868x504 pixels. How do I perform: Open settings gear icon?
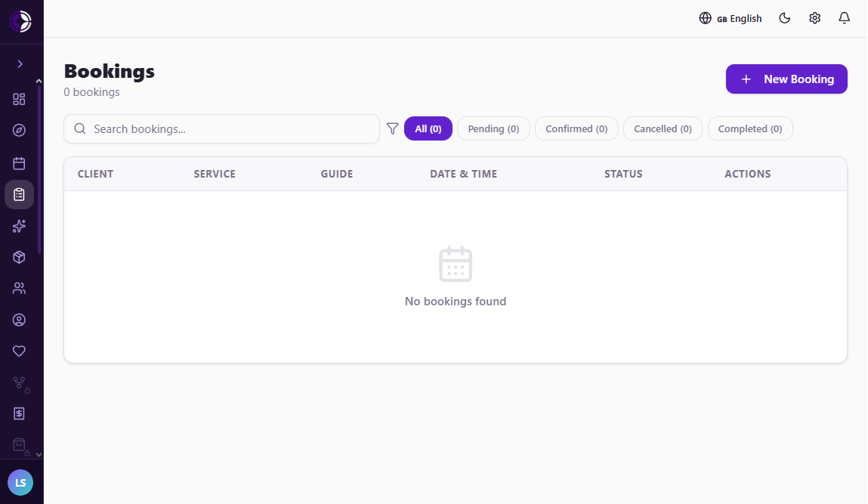pyautogui.click(x=815, y=18)
